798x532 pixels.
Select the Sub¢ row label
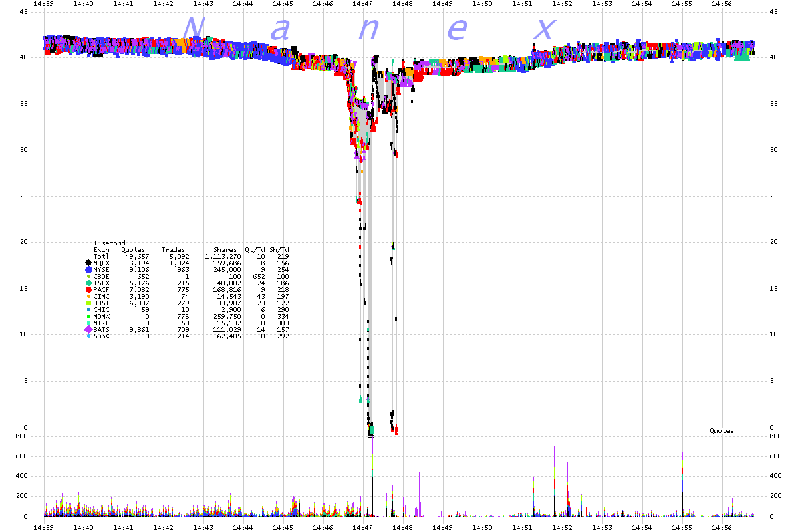point(101,336)
